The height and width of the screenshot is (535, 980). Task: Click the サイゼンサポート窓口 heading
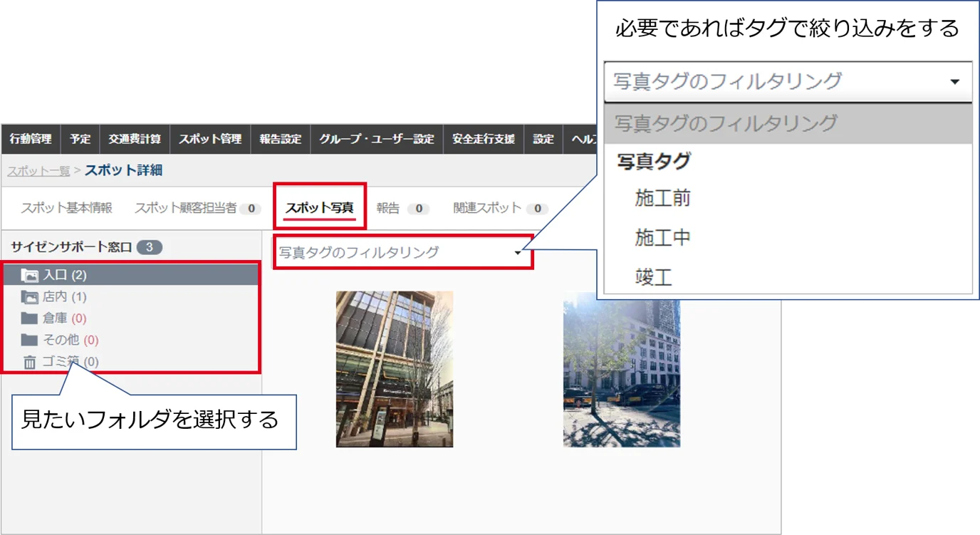tap(71, 248)
